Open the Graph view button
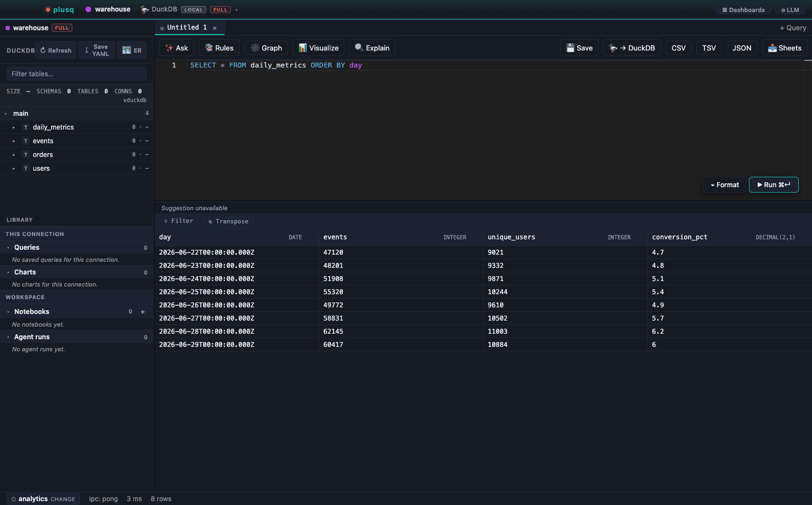 pos(266,48)
